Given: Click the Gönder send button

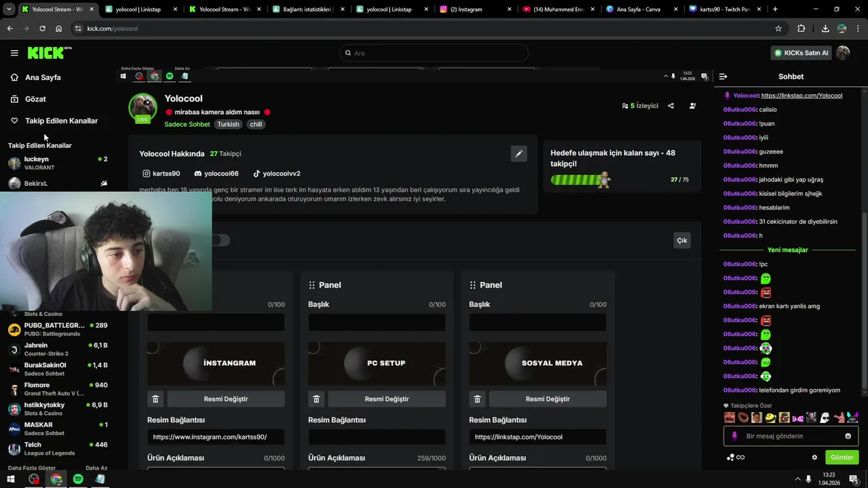Looking at the screenshot, I should tap(842, 457).
